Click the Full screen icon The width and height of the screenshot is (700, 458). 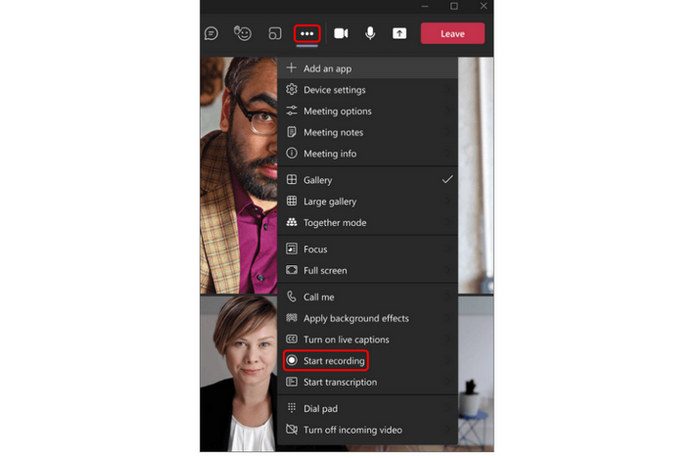(x=292, y=270)
